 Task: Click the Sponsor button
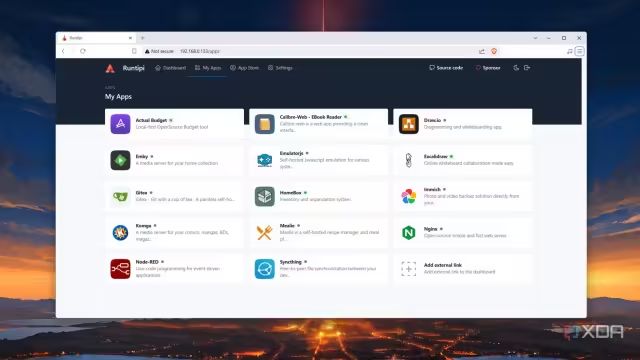tap(488, 68)
